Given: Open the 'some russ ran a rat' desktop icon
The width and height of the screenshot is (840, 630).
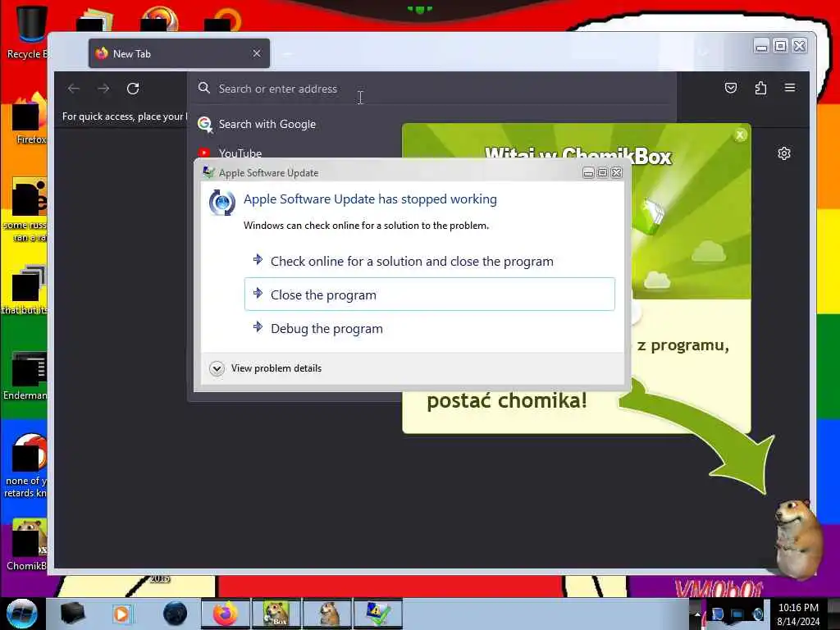Looking at the screenshot, I should pos(25,210).
